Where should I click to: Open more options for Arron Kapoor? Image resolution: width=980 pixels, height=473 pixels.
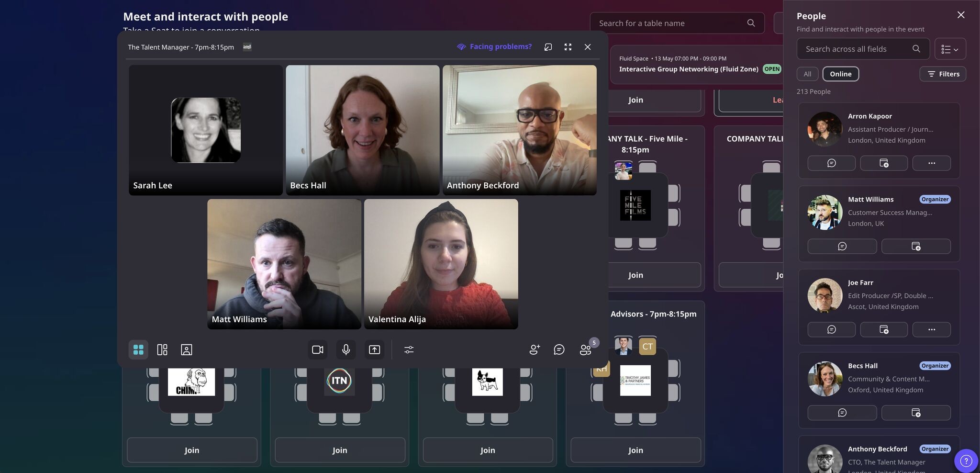pos(931,163)
